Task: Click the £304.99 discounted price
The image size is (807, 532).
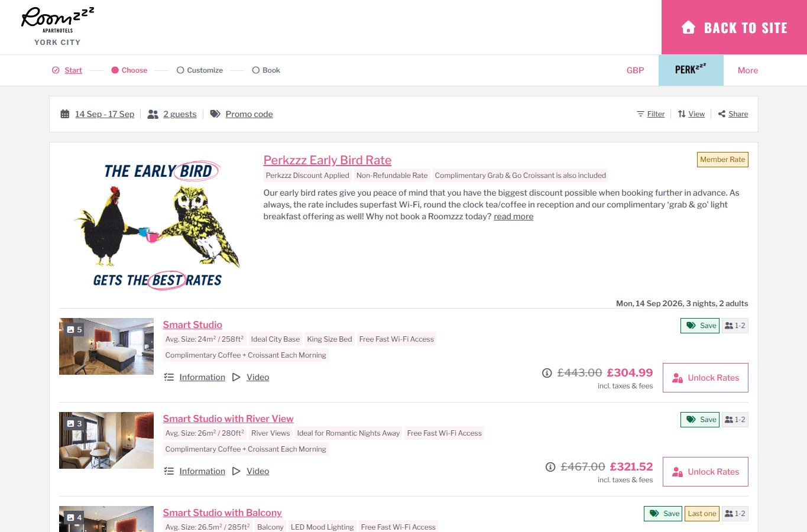Action: pyautogui.click(x=630, y=373)
